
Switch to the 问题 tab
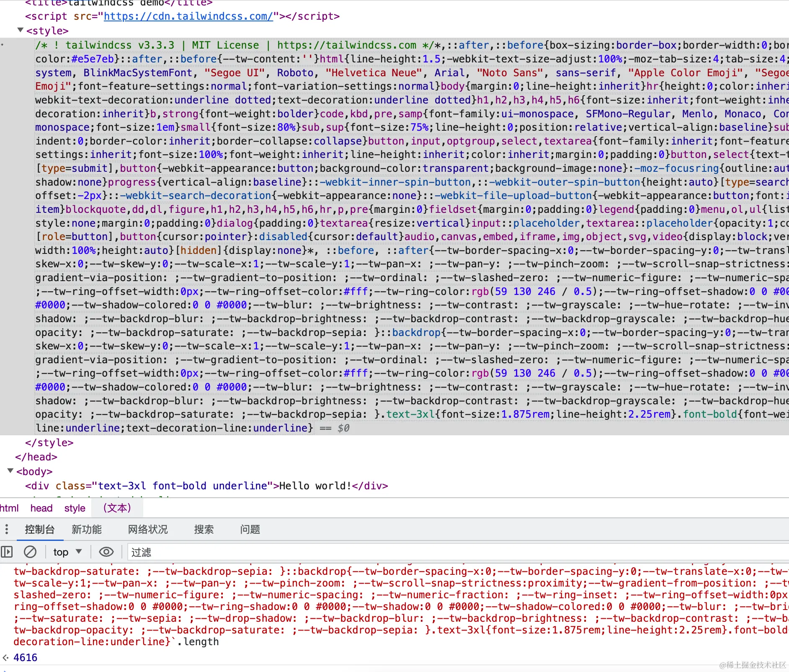point(250,529)
